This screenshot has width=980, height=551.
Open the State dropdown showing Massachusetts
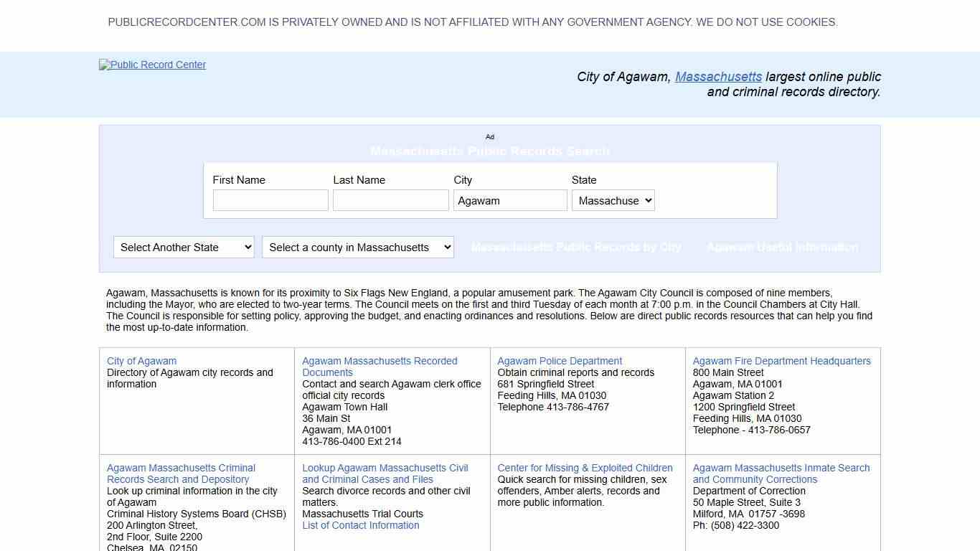[613, 200]
